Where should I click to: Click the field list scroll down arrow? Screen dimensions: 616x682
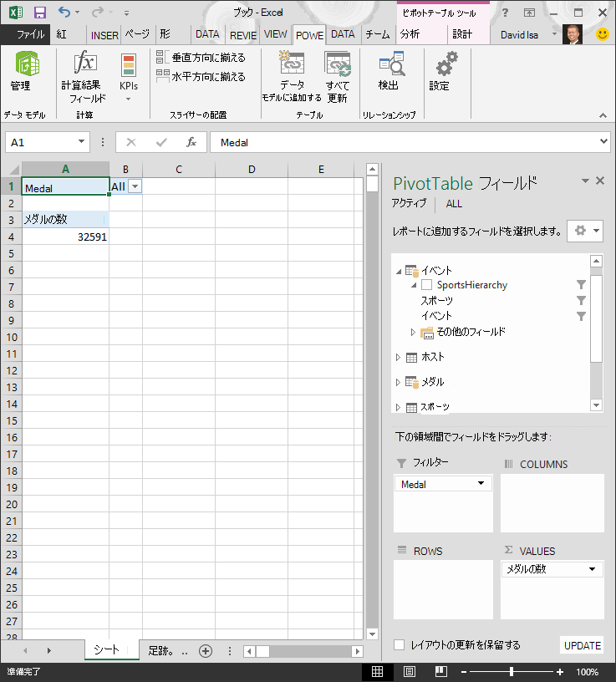click(x=596, y=405)
